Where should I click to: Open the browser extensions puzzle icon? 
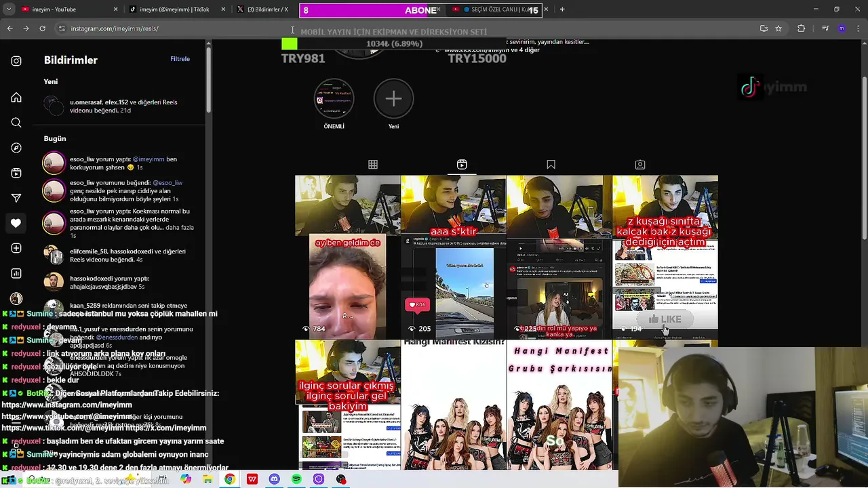pyautogui.click(x=801, y=28)
